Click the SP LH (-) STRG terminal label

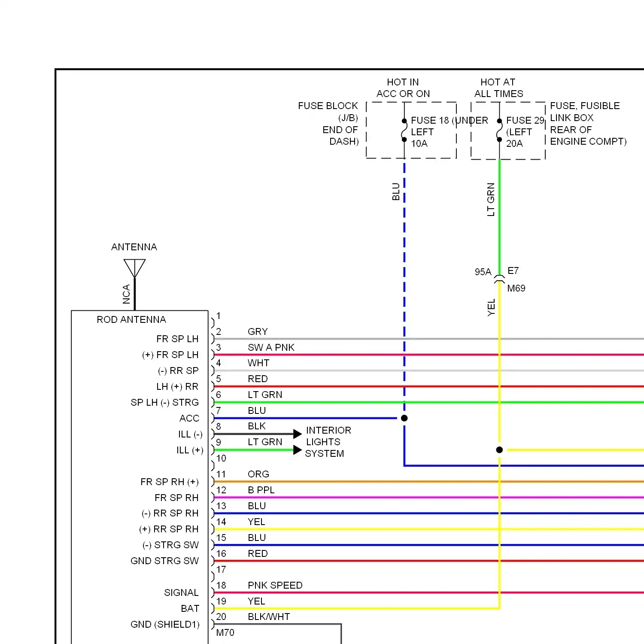coord(164,402)
